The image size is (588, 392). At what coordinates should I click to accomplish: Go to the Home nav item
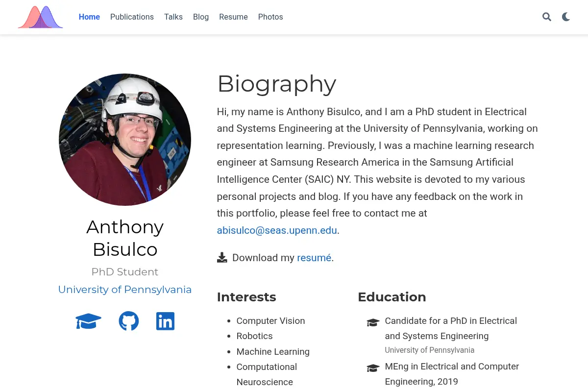(x=89, y=17)
